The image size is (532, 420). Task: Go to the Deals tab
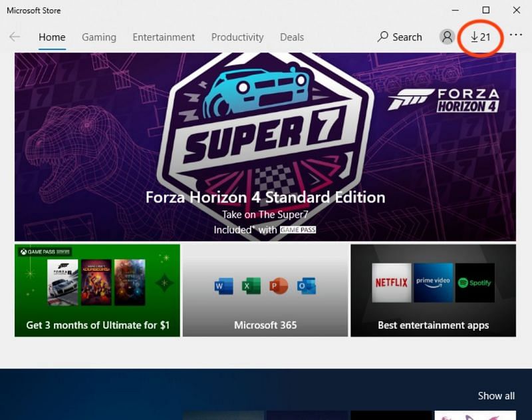click(x=292, y=37)
